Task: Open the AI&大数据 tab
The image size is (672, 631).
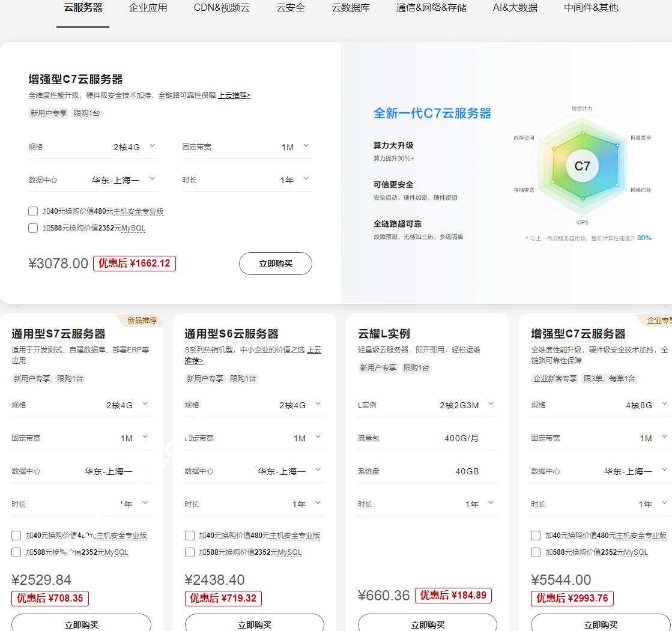Action: [515, 8]
